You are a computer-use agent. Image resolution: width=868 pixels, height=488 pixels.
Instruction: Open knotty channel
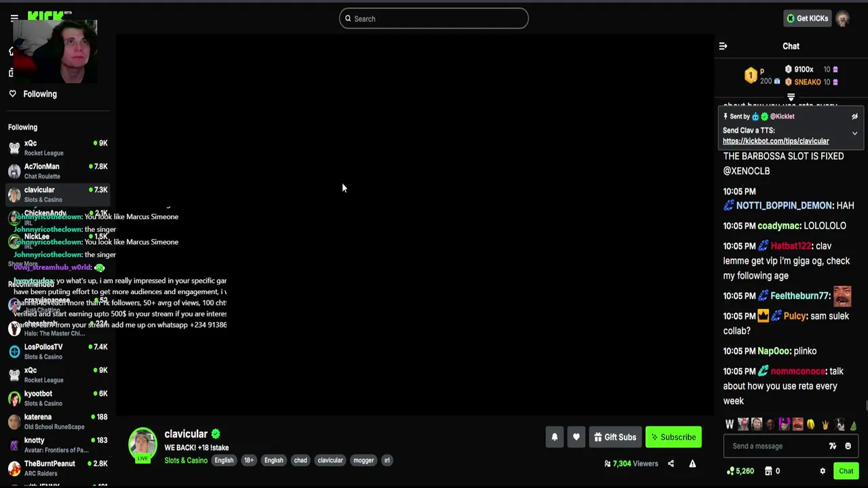tap(58, 445)
